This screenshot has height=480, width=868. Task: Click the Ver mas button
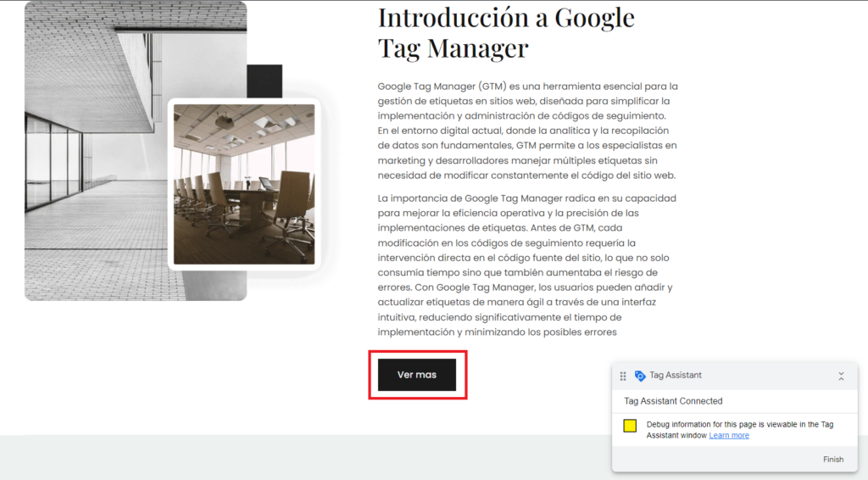click(x=417, y=375)
